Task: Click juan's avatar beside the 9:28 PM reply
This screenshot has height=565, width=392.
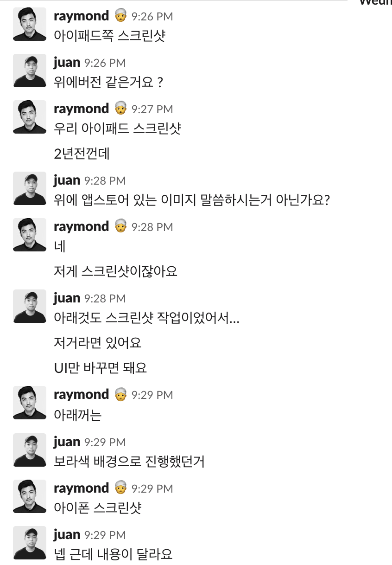Action: coord(29,188)
